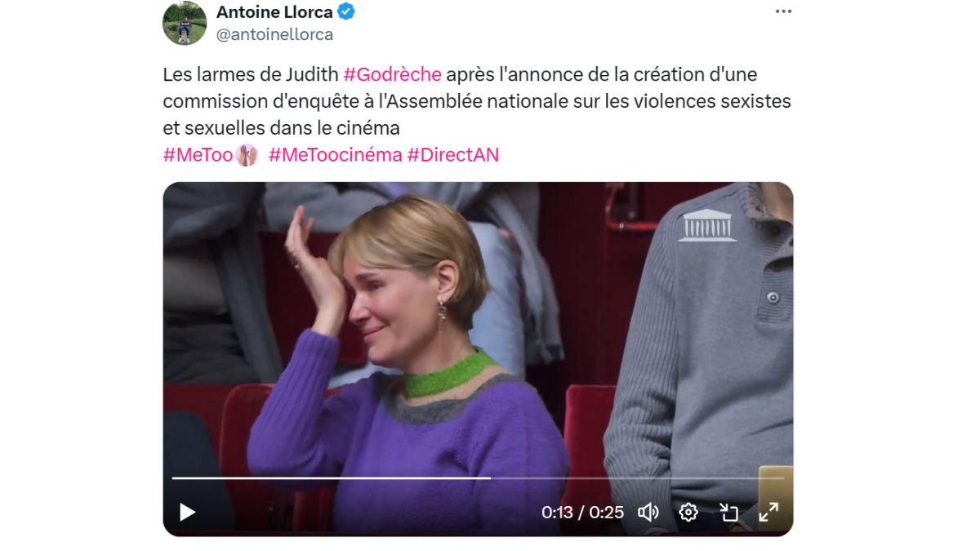
Task: Click the tweet text about commission d'enquête
Action: click(477, 101)
